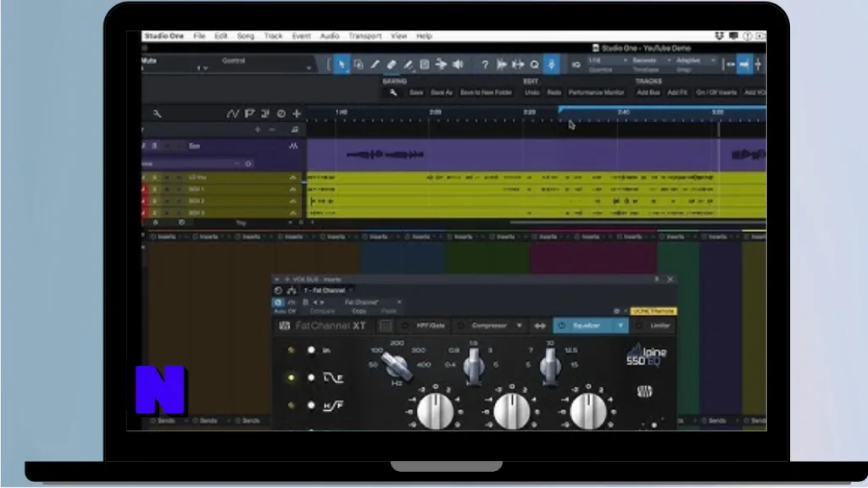
Task: Open Compressor model dropdown arrow
Action: 520,326
